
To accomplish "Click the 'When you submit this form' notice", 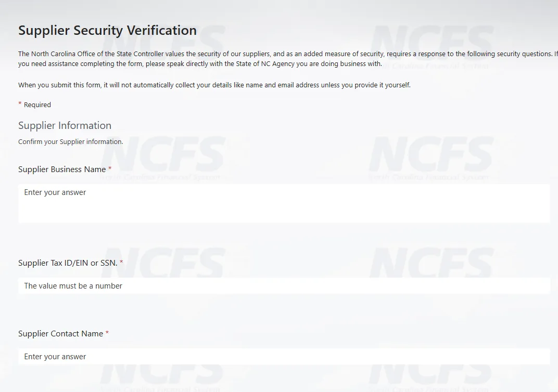I will (x=214, y=85).
